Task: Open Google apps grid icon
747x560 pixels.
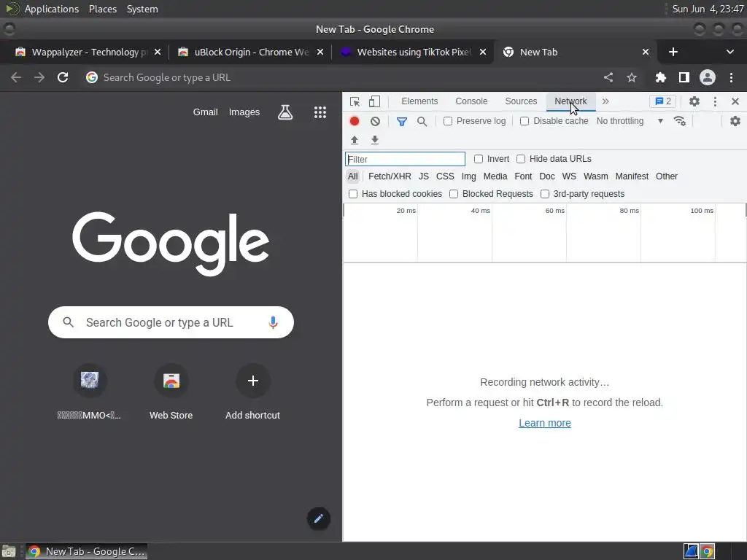Action: (320, 112)
